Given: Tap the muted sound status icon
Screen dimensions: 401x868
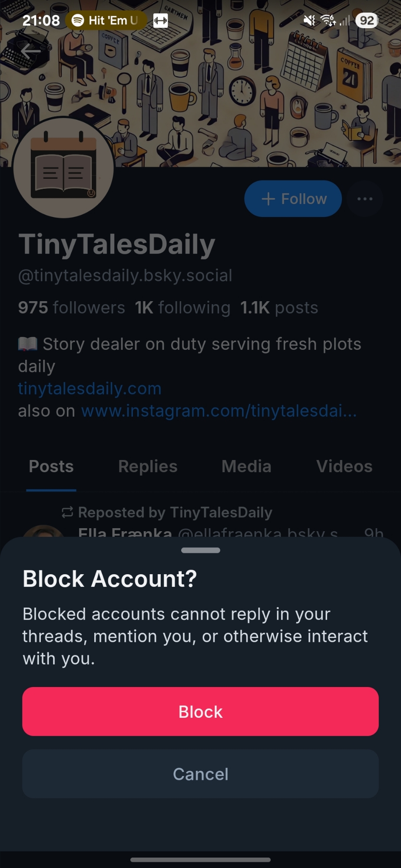Looking at the screenshot, I should pyautogui.click(x=309, y=20).
